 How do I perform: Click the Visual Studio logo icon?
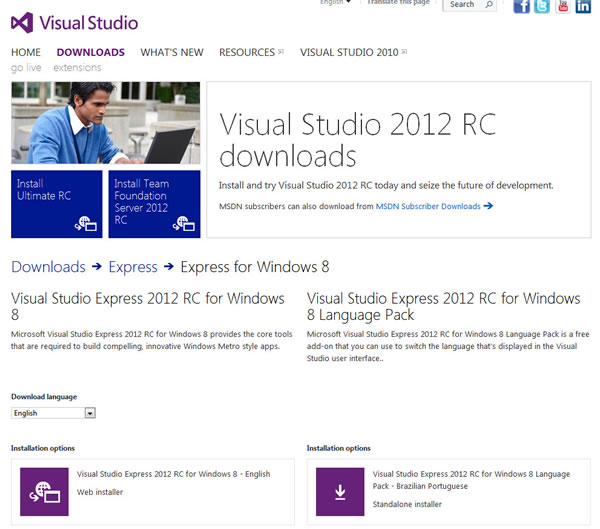(22, 23)
